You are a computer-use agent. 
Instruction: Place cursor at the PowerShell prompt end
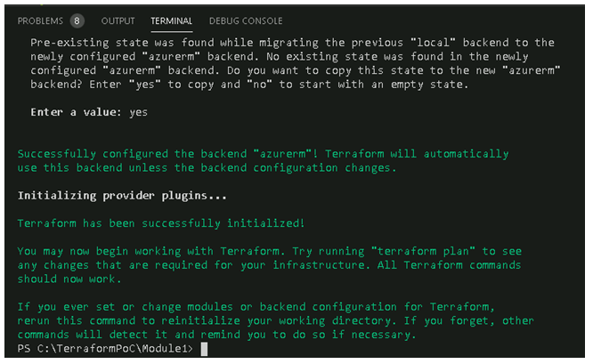point(204,349)
